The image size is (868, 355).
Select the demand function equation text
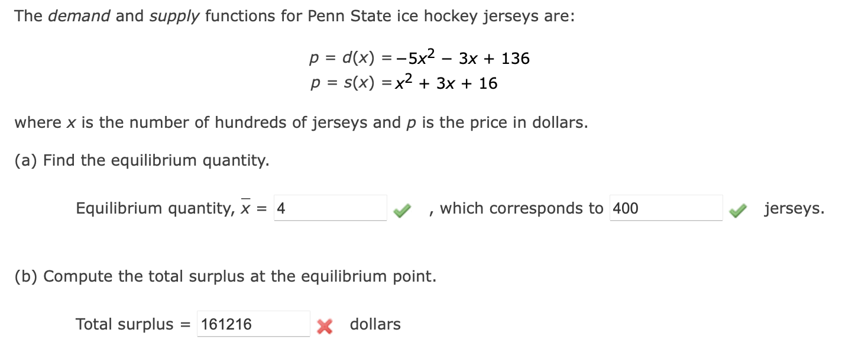[419, 57]
